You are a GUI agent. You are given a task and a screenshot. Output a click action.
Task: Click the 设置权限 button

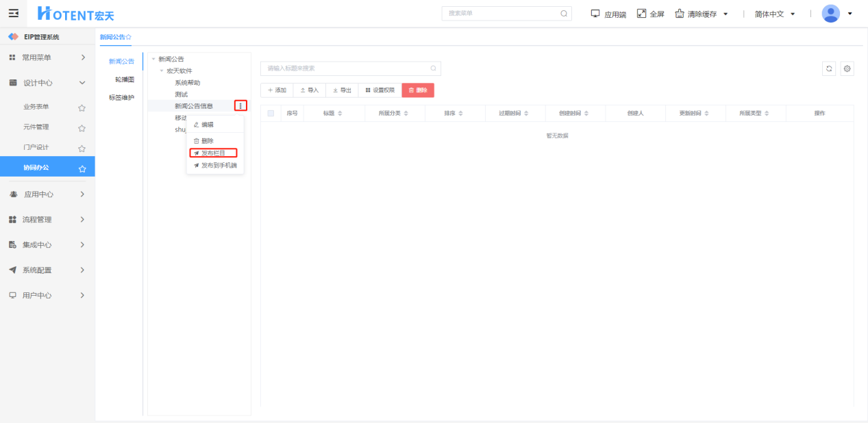pyautogui.click(x=380, y=90)
